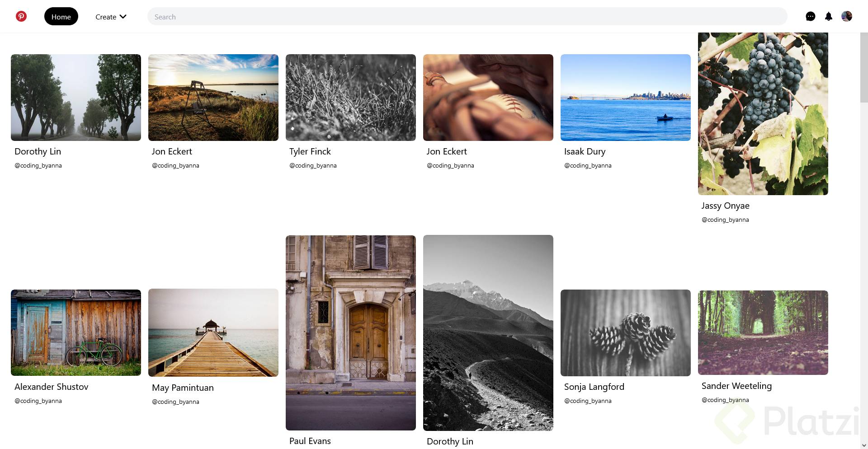Screen dimensions: 868x449
Task: Click Dorothy Lin name under mountain trail photo
Action: 450,442
